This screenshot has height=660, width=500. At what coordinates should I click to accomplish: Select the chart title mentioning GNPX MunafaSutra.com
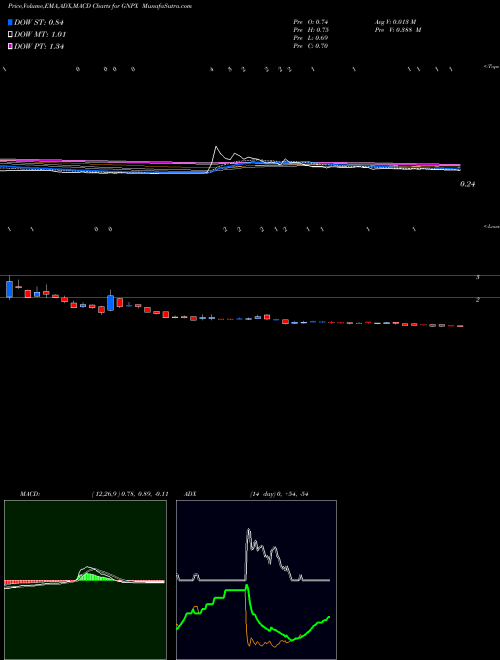100,7
